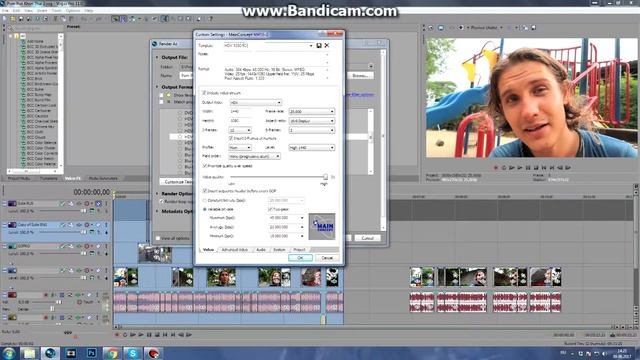Screen dimensions: 640x360
Task: Click Browse in the Render As window
Action: (360, 76)
